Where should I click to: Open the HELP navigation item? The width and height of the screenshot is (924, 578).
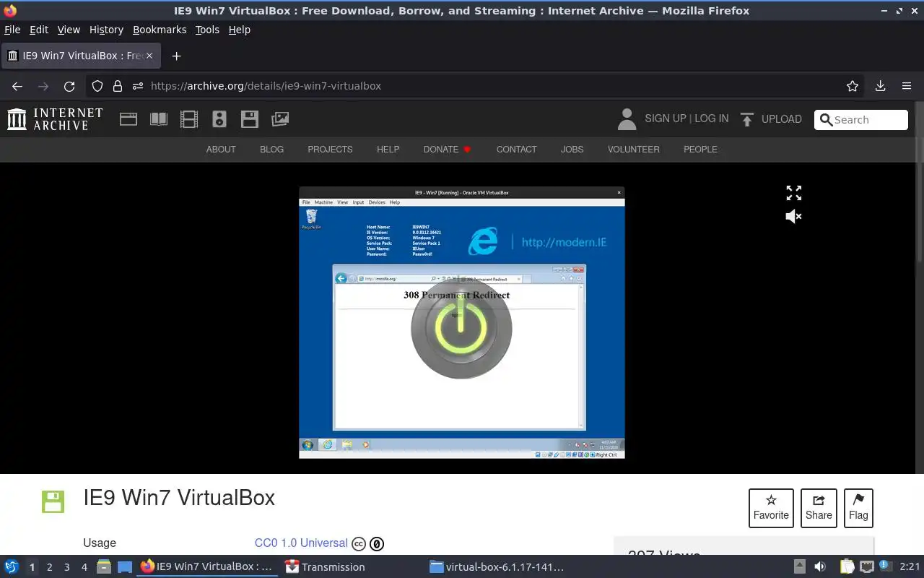pyautogui.click(x=388, y=150)
